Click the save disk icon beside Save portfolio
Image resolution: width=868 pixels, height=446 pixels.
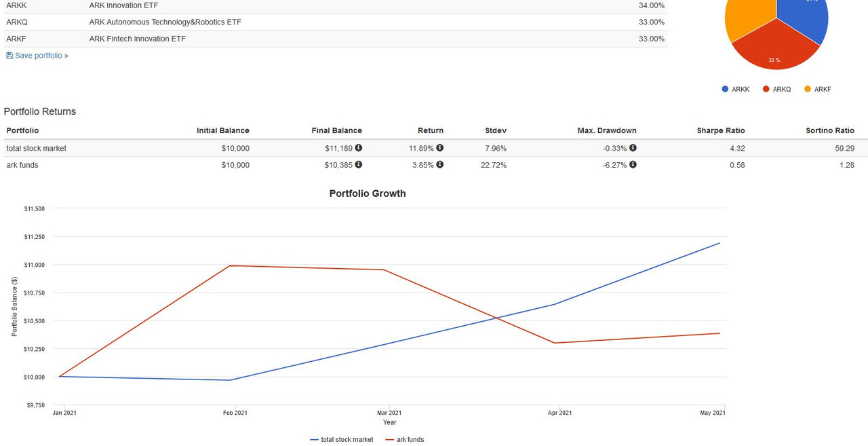(9, 56)
